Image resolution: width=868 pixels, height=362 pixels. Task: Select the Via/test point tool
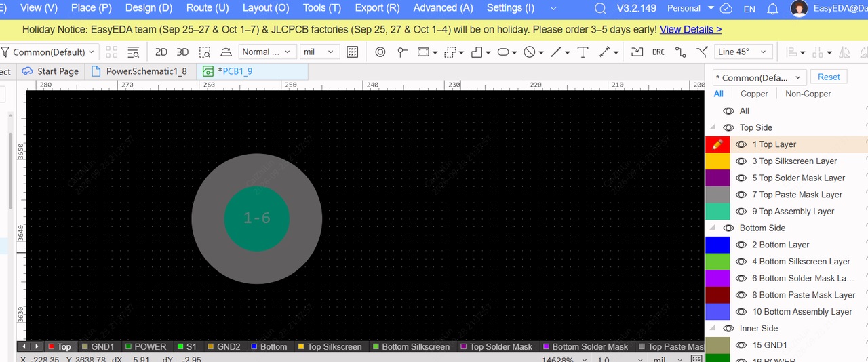click(402, 52)
